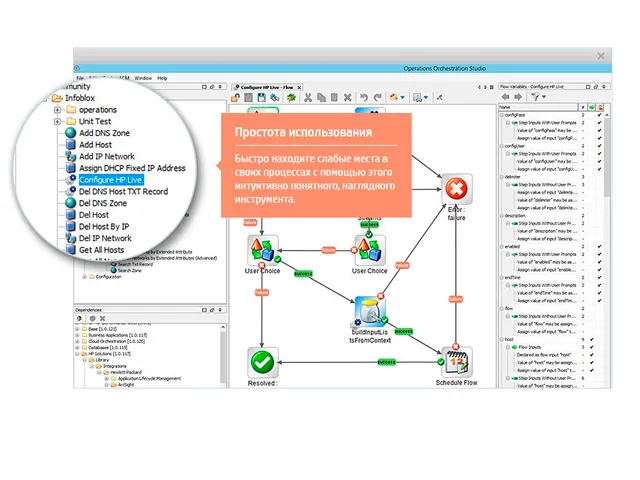Open the filter dropdown in Flow Variables
This screenshot has width=640, height=480.
coord(539,97)
